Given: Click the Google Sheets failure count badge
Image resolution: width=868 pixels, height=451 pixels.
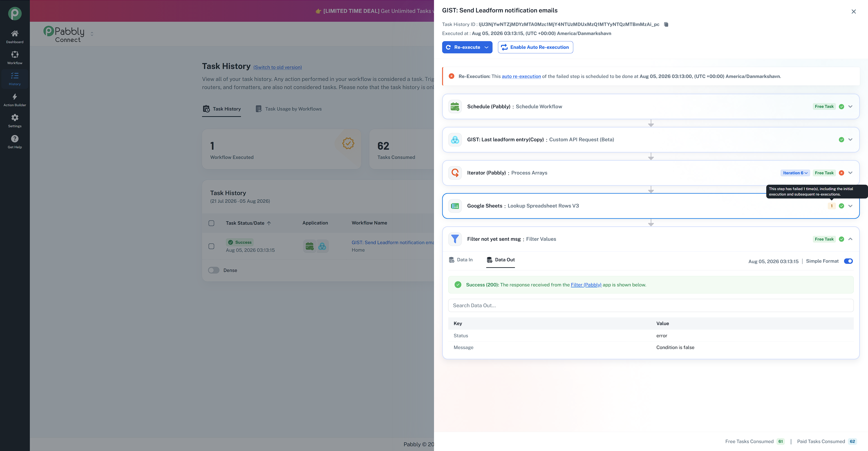Looking at the screenshot, I should pos(832,206).
